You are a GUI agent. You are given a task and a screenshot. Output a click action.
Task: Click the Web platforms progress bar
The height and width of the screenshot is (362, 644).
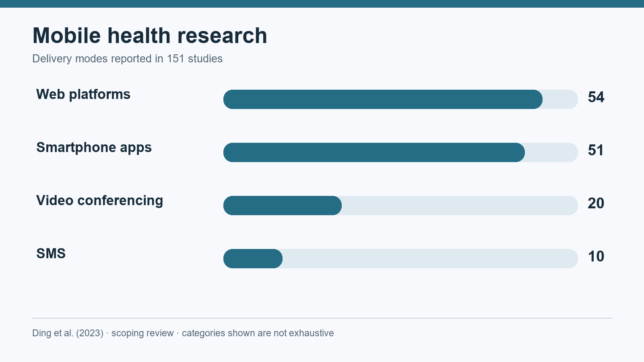click(400, 99)
